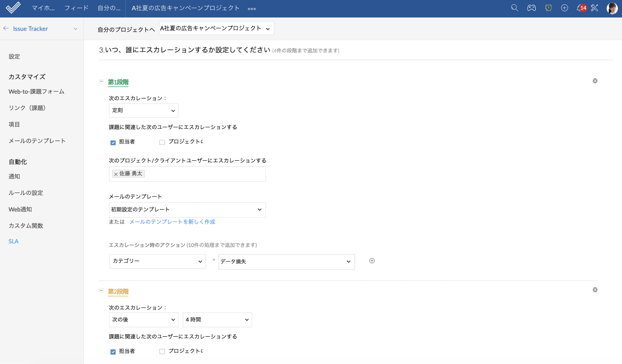Image resolution: width=622 pixels, height=364 pixels.
Task: Open the 次の後 timing dropdown
Action: coord(144,320)
